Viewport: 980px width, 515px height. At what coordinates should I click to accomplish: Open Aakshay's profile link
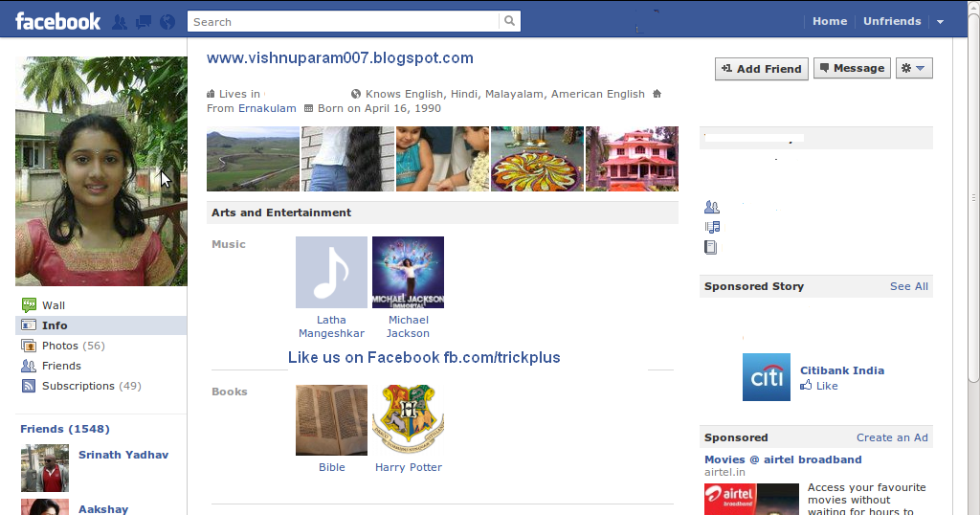pyautogui.click(x=103, y=508)
